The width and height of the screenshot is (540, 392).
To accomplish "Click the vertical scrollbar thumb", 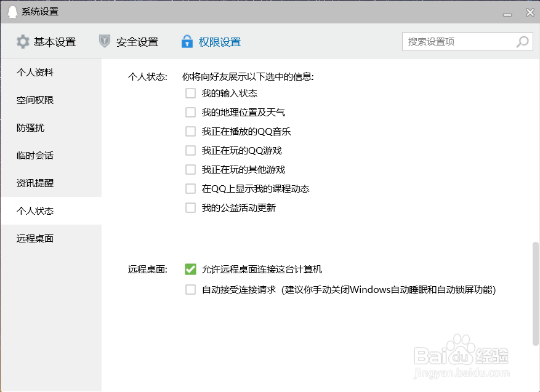I will [x=535, y=294].
